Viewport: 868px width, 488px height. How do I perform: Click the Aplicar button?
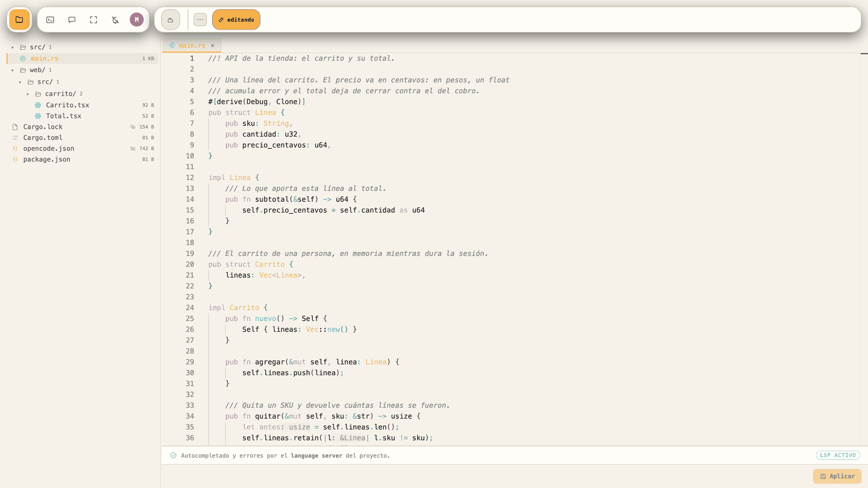(837, 476)
